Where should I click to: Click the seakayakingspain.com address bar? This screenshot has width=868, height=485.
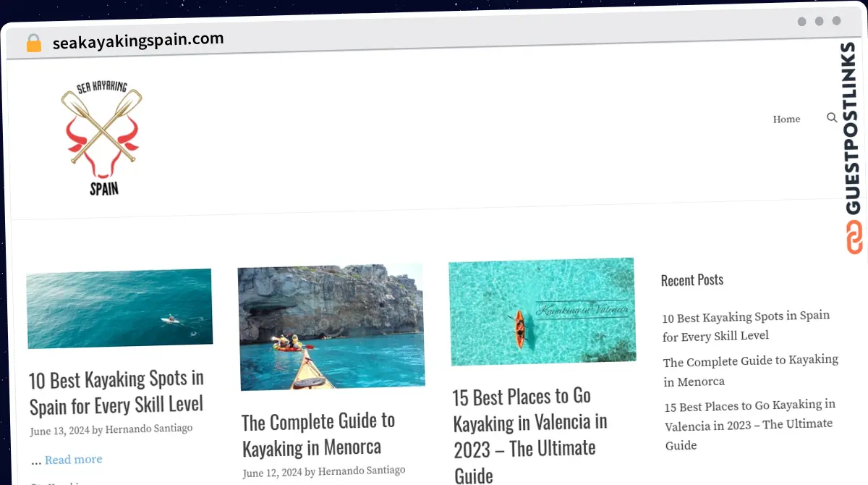coord(138,40)
